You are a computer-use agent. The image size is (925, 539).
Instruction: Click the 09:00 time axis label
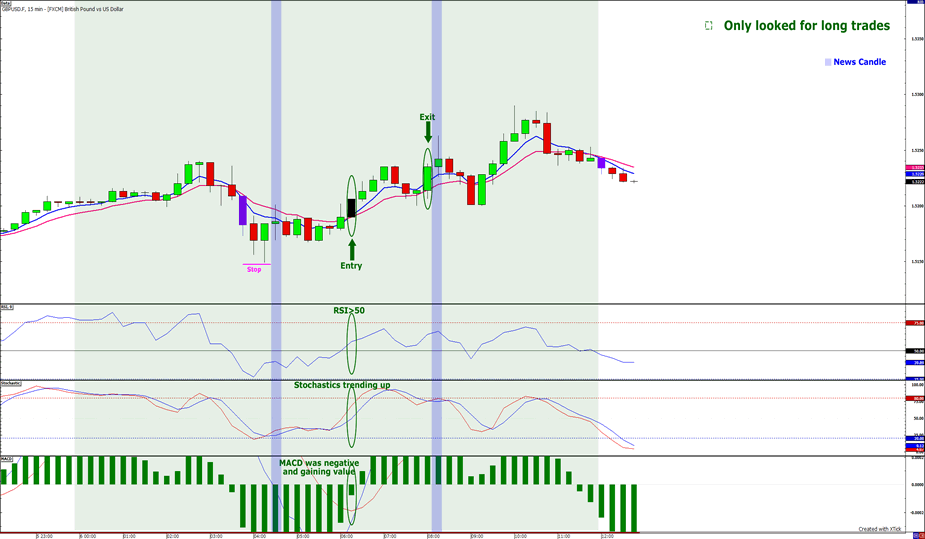tap(477, 536)
